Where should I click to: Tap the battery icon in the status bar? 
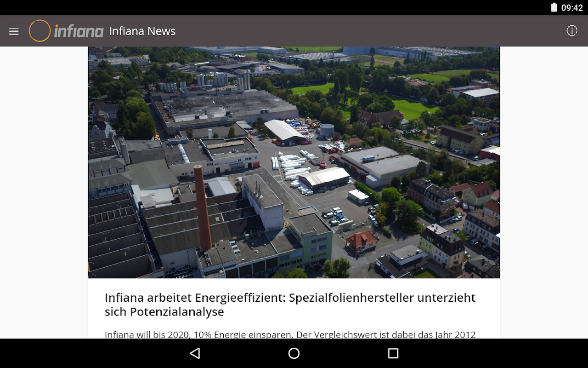[x=554, y=7]
